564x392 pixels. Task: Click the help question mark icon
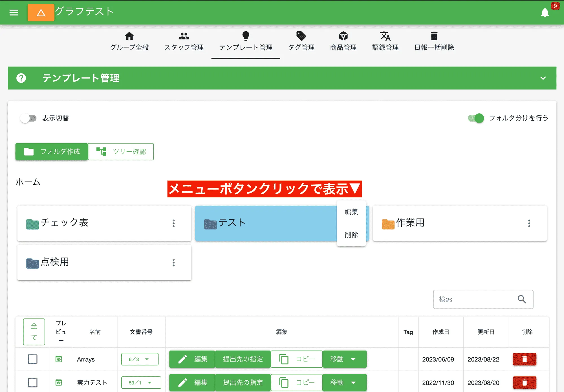[x=21, y=78]
